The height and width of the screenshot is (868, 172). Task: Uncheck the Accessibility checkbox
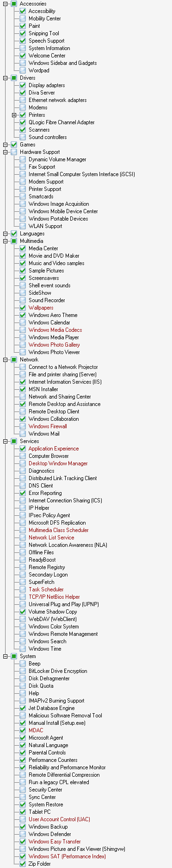[x=23, y=11]
